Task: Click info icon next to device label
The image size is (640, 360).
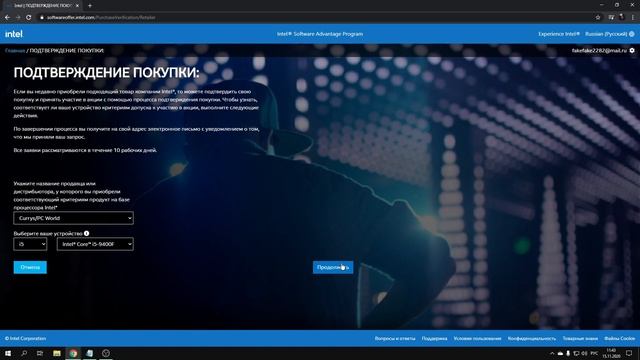Action: coord(87,233)
